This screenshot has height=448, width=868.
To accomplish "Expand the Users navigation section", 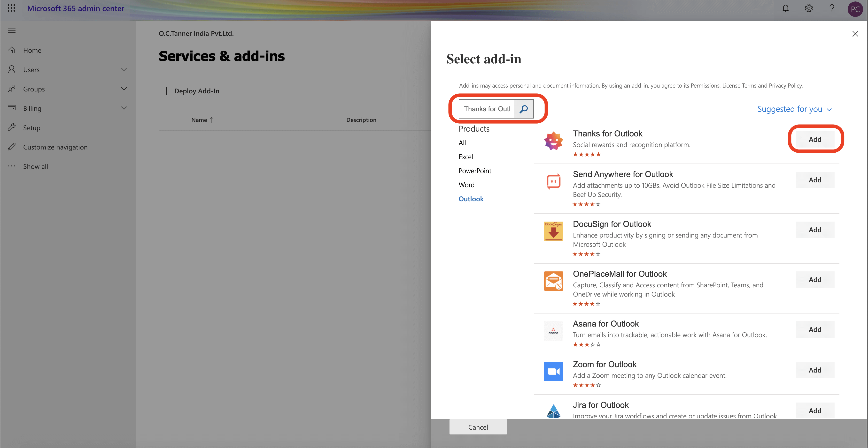I will tap(124, 70).
